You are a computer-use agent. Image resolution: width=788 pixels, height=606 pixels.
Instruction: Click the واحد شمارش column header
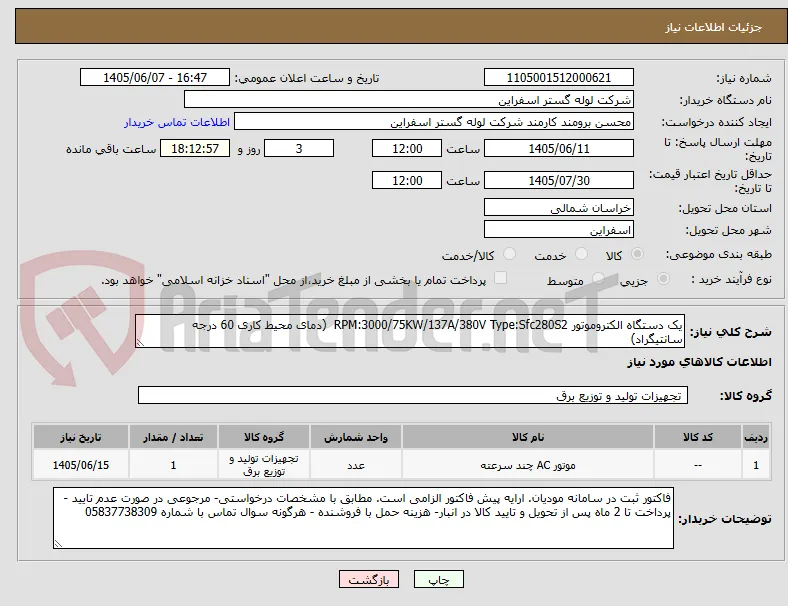(x=356, y=437)
